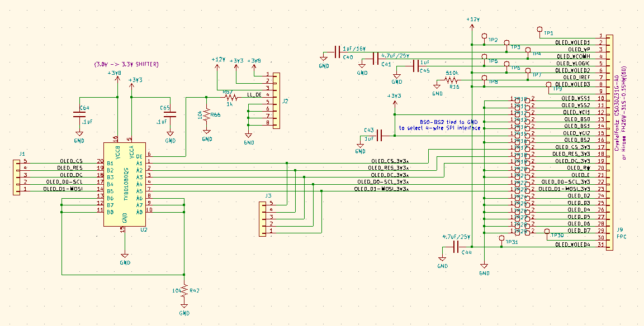
Task: Select test point TP1
Action: [540, 30]
